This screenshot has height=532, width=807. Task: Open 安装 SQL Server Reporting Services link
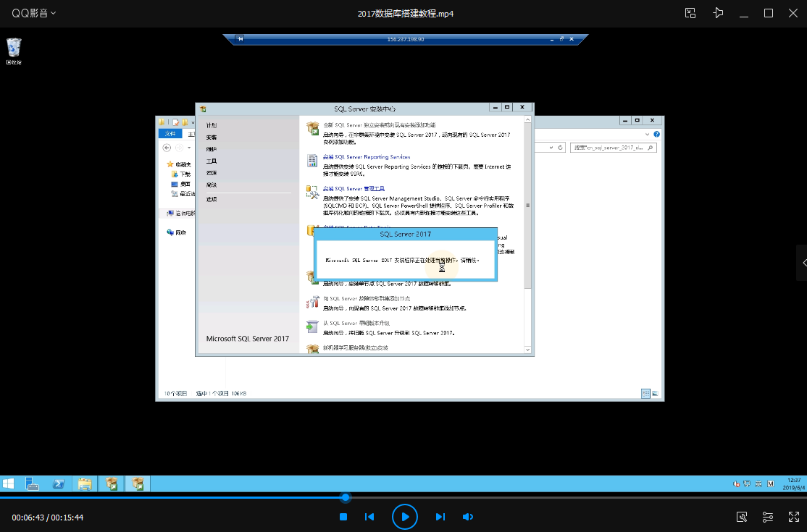point(367,157)
